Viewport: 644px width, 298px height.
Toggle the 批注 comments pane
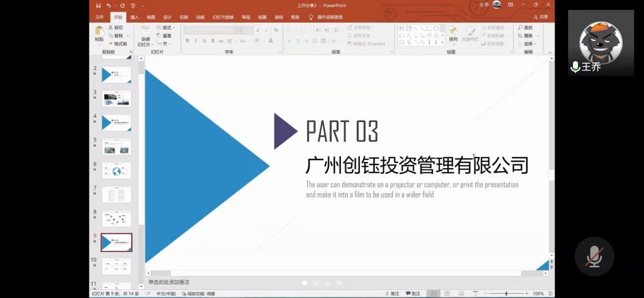tap(413, 294)
